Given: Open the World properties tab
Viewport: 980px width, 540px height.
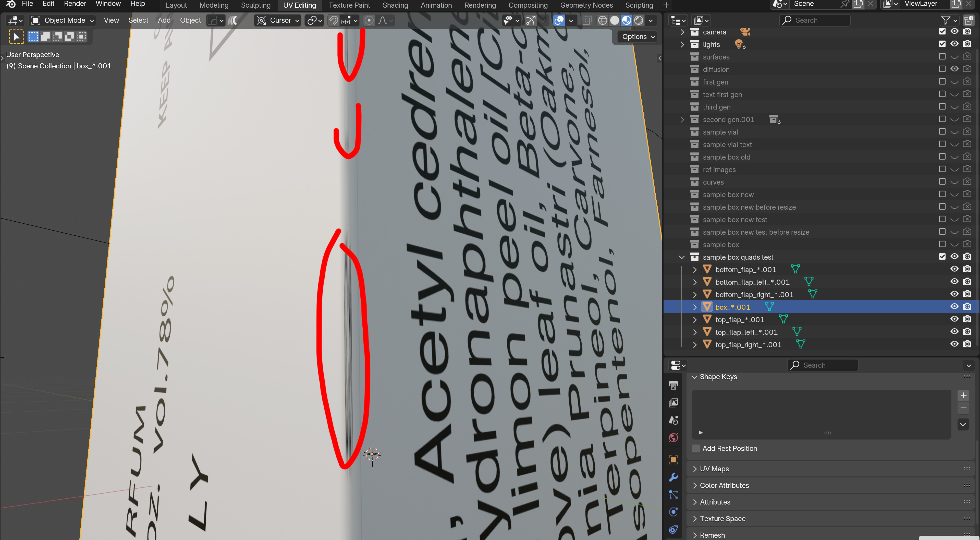Looking at the screenshot, I should click(673, 438).
